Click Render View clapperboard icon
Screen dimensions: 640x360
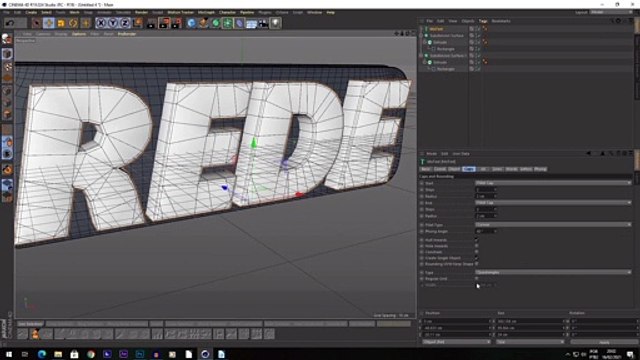coord(151,23)
